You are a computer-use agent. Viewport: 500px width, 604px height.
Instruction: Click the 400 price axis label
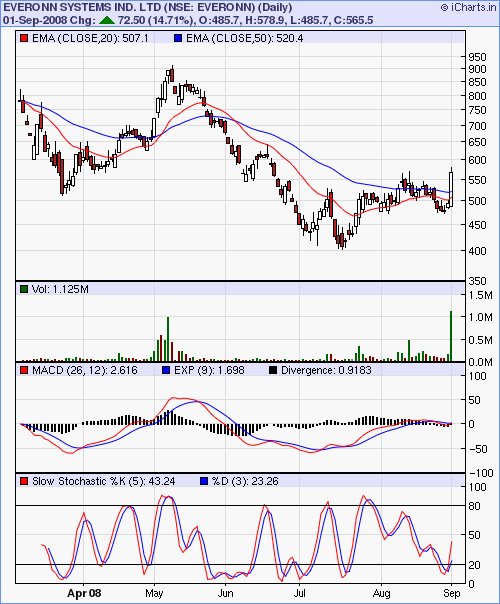click(477, 250)
